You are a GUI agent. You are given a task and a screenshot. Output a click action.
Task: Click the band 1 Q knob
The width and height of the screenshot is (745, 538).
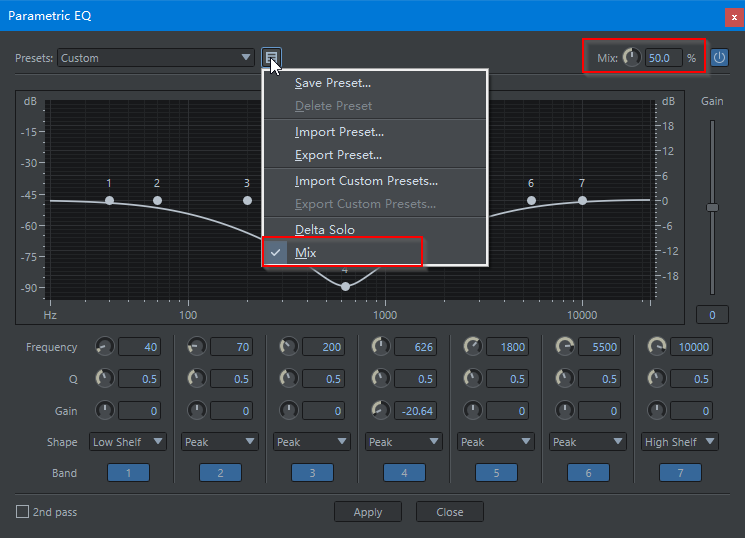coord(105,379)
